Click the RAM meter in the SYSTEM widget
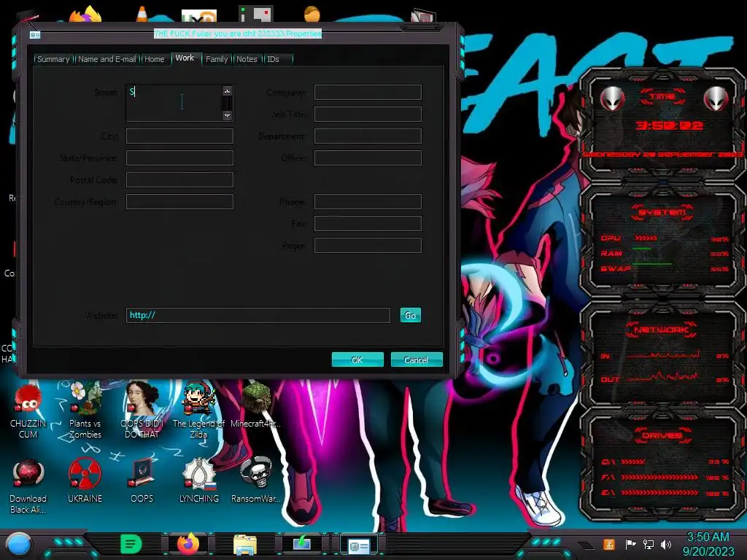Image resolution: width=747 pixels, height=560 pixels. 664,253
